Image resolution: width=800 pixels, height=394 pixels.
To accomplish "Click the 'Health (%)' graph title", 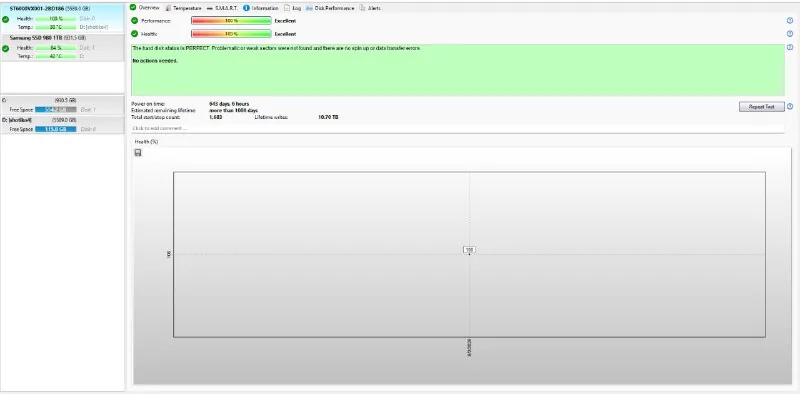I will 146,141.
